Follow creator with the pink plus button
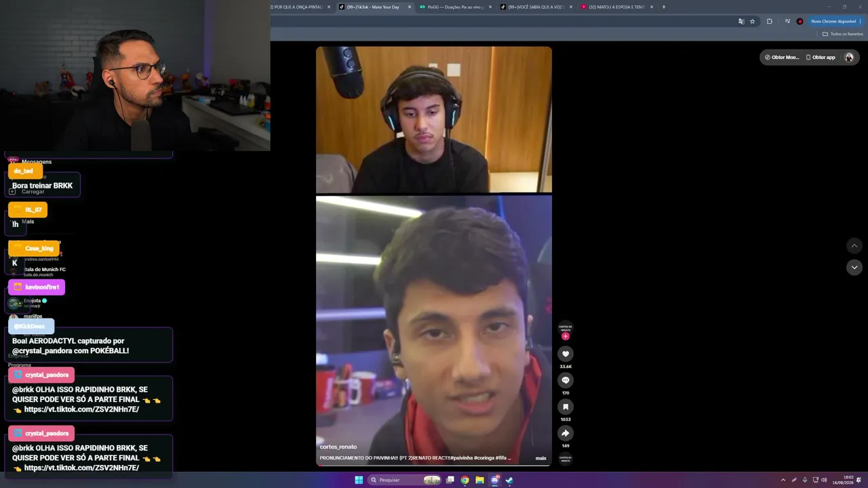Viewport: 868px width, 488px height. tap(566, 336)
